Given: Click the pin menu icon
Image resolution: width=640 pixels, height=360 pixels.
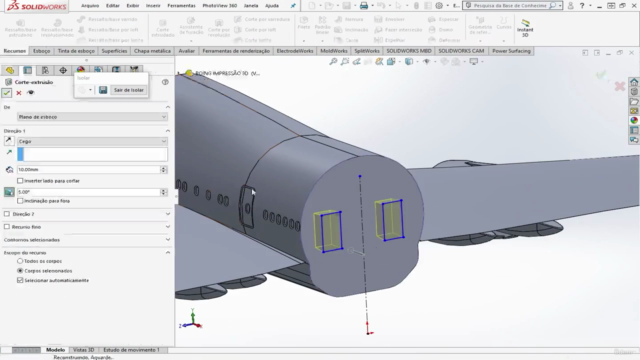Looking at the screenshot, I should pos(293,6).
